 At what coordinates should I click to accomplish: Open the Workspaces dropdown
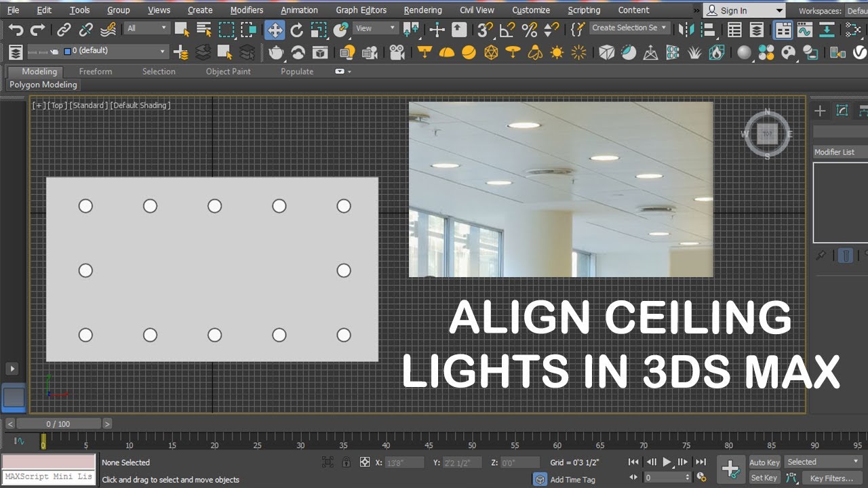tap(856, 11)
